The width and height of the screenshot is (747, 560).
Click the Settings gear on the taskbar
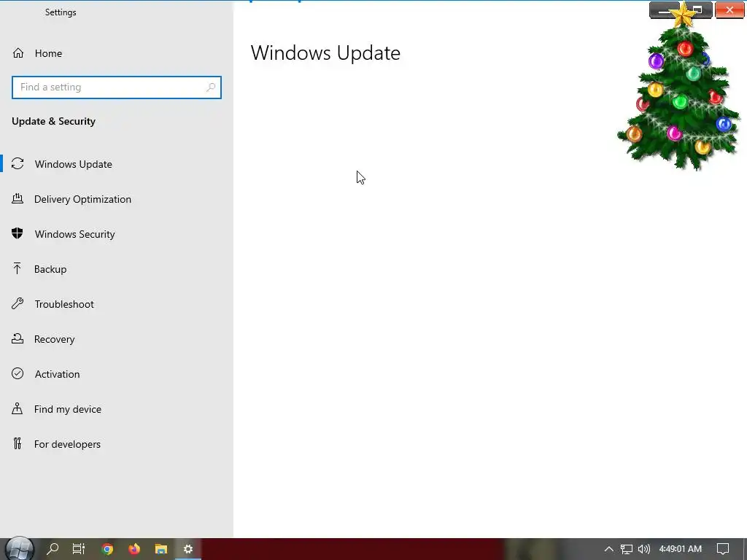click(x=188, y=550)
